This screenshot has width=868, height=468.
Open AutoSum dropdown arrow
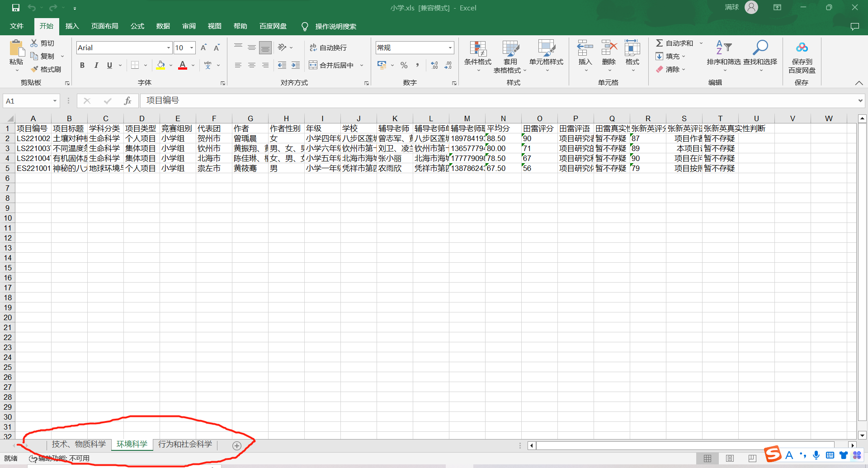click(x=701, y=43)
